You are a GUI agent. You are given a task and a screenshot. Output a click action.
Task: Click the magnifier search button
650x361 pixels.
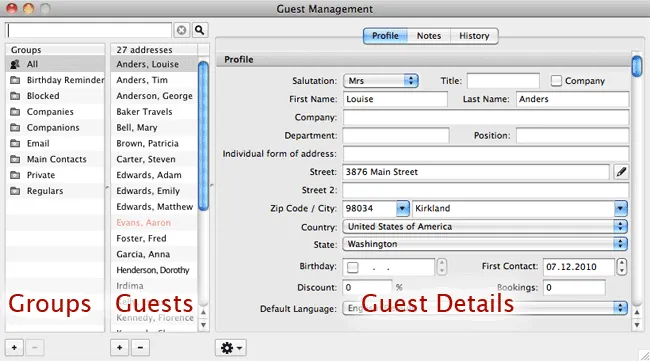click(x=200, y=30)
